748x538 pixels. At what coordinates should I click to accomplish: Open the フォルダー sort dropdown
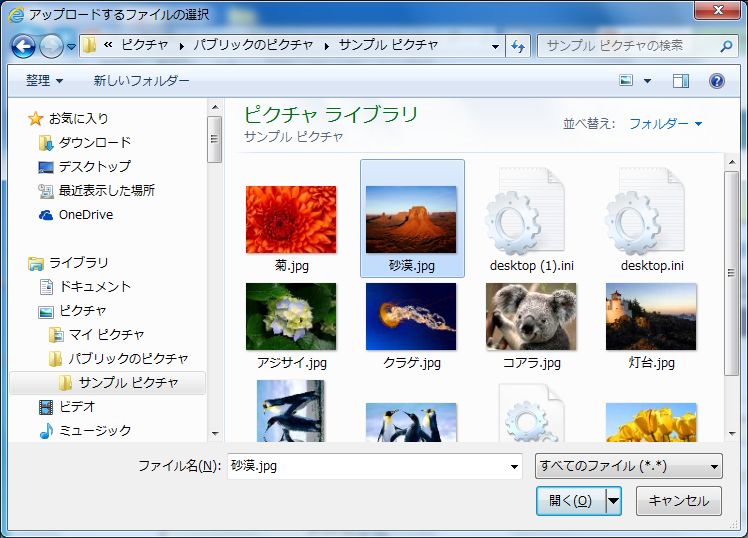tap(665, 124)
